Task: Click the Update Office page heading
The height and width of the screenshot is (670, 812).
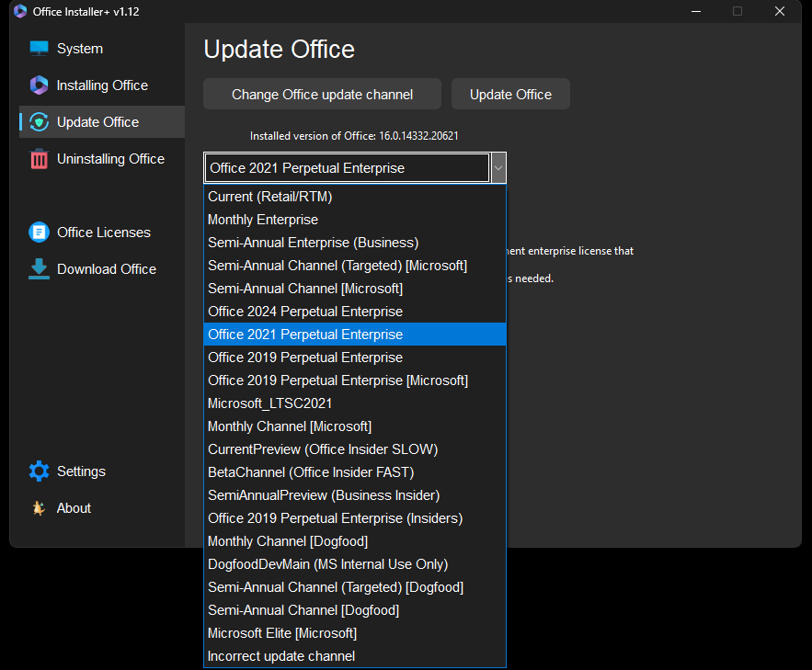Action: pos(280,50)
